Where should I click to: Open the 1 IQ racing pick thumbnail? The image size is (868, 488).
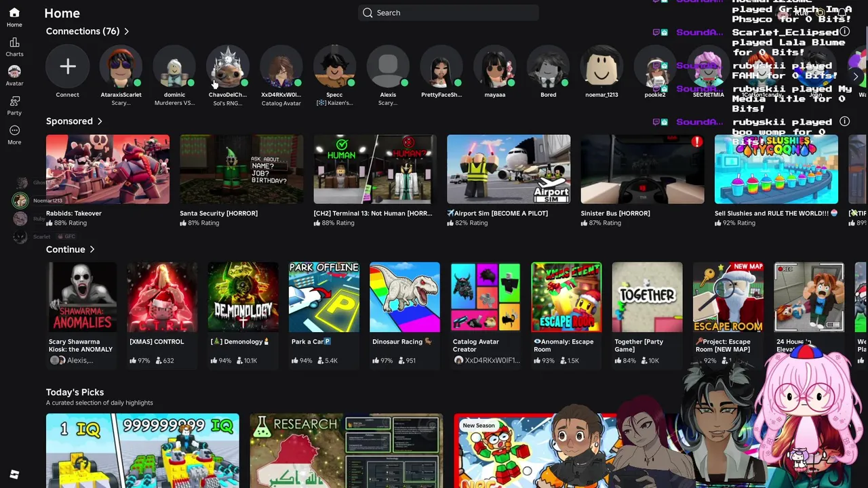pos(142,450)
